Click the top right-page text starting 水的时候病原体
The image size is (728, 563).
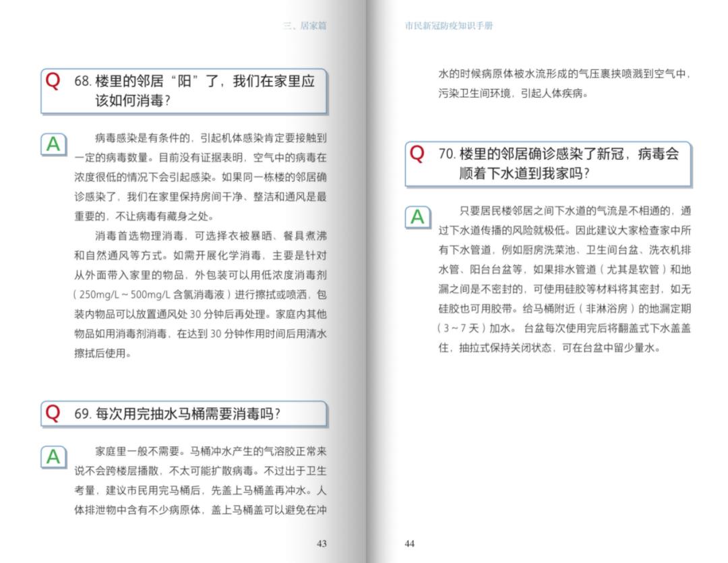tap(565, 84)
